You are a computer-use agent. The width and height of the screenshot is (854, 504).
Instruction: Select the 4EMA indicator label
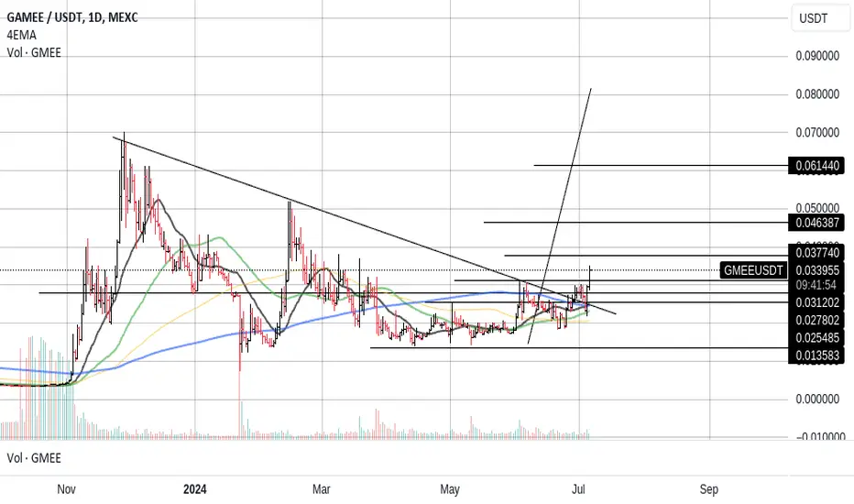coord(22,36)
